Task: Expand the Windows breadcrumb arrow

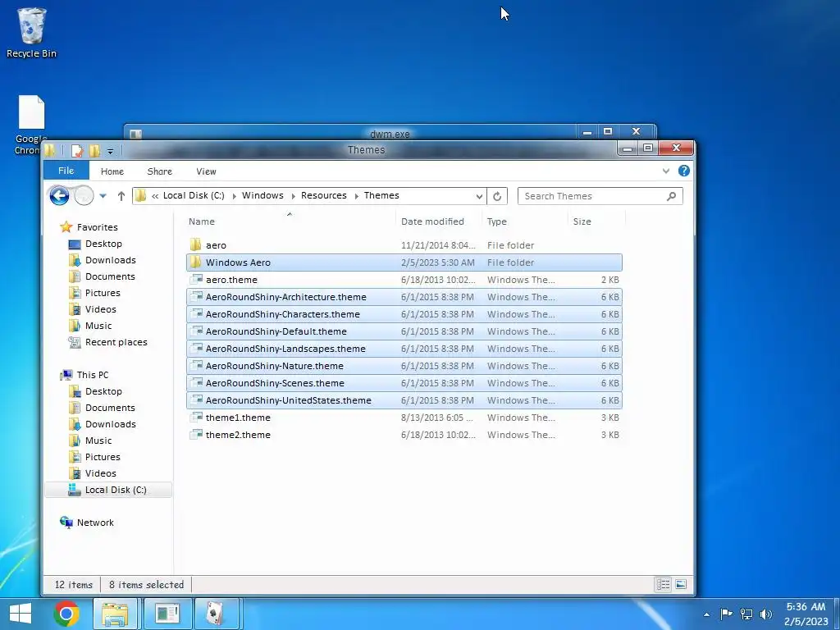Action: (293, 196)
